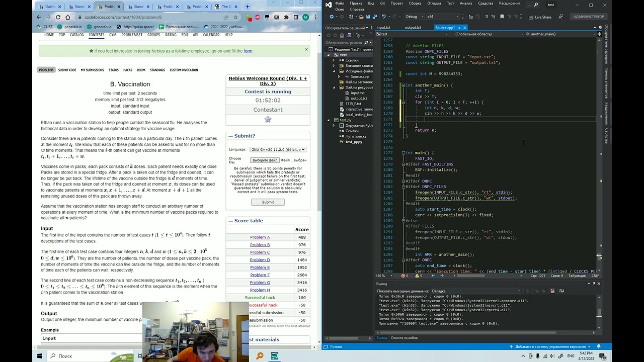Open the Chrome extensions puzzle icon
The image size is (644, 362).
point(286,17)
